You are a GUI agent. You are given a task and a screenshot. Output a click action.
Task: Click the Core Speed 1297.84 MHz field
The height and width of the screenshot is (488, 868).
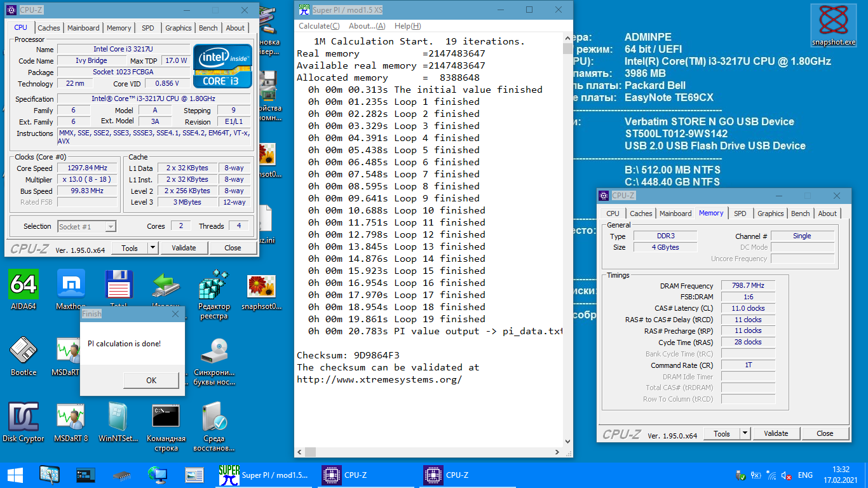pyautogui.click(x=87, y=168)
